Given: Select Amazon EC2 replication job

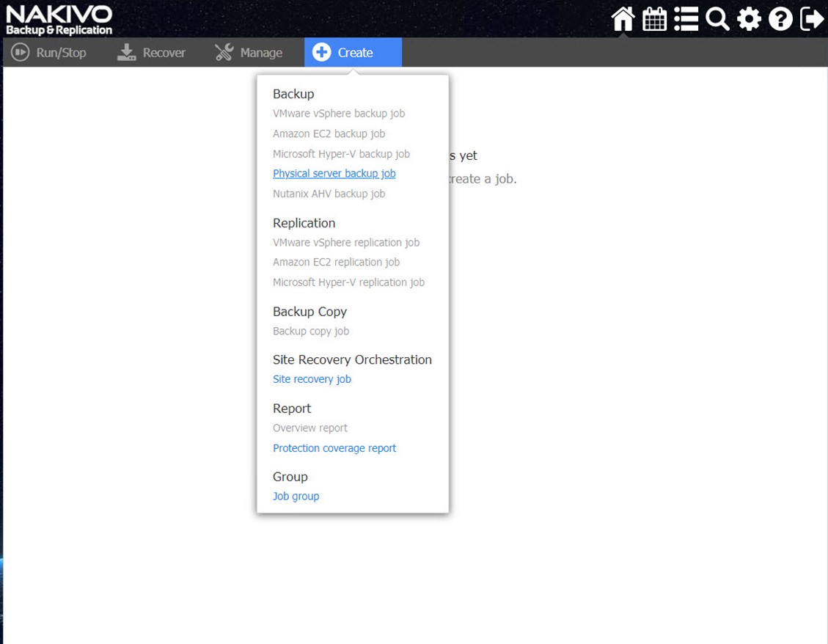Looking at the screenshot, I should pyautogui.click(x=337, y=262).
